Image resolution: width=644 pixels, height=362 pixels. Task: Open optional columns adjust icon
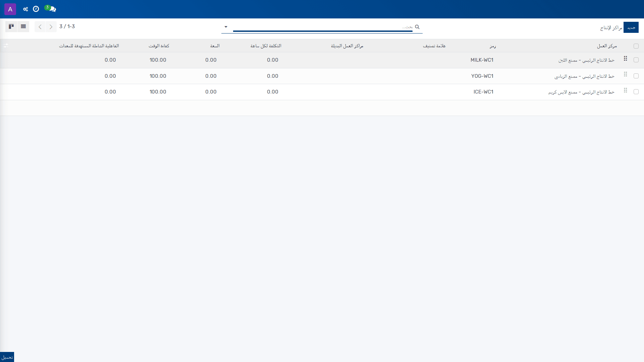pyautogui.click(x=6, y=46)
